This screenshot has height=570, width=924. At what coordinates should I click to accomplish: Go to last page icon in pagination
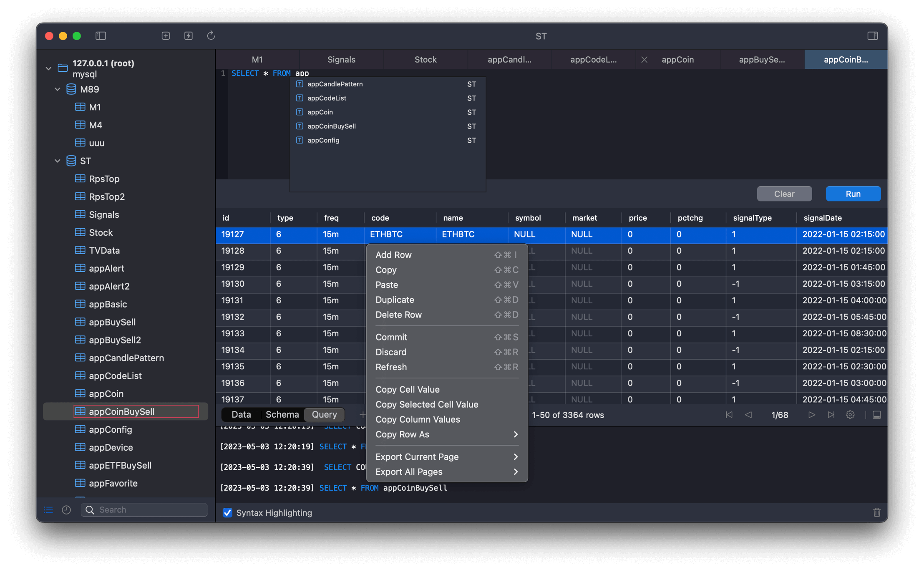tap(831, 415)
